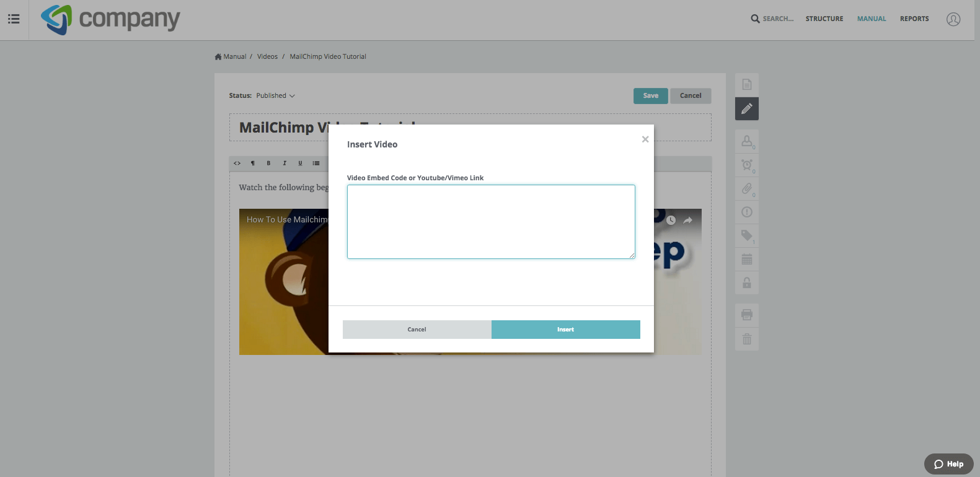Click the company logo
The image size is (980, 477).
click(x=110, y=19)
